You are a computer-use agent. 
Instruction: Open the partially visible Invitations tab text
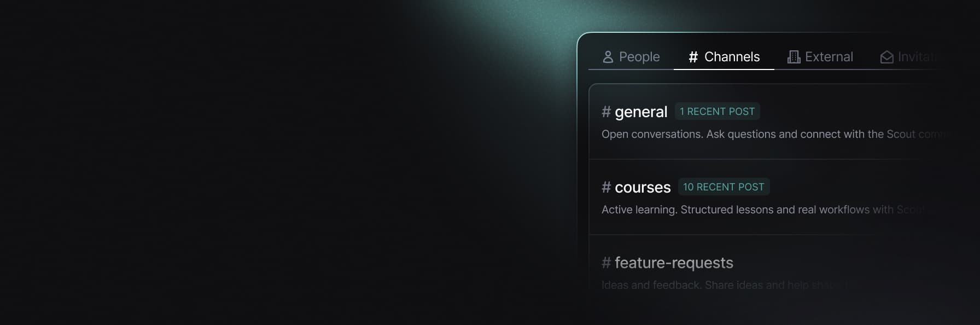917,57
